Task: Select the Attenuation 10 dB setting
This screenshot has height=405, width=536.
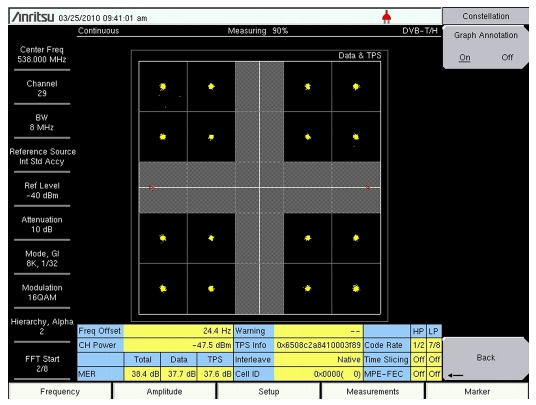Action: click(42, 225)
